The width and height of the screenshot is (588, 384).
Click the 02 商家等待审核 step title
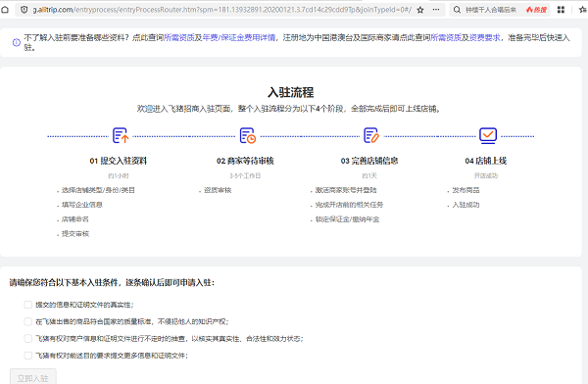245,161
